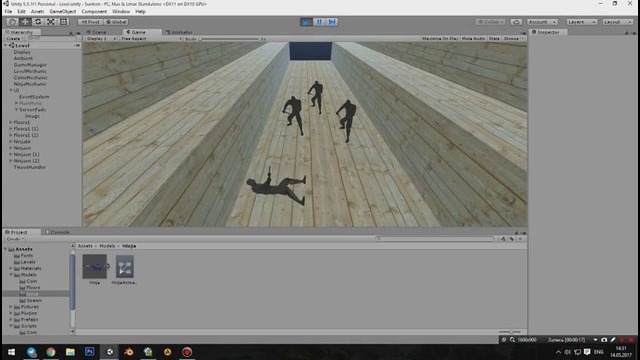This screenshot has height=360, width=640.
Task: Open Blender from the taskbar
Action: (x=129, y=352)
